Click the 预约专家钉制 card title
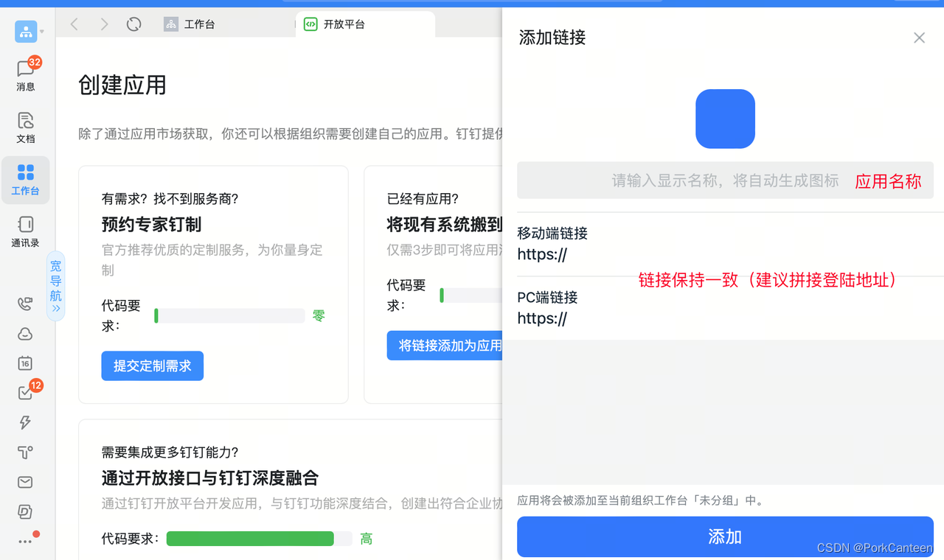Viewport: 944px width, 560px height. (151, 224)
